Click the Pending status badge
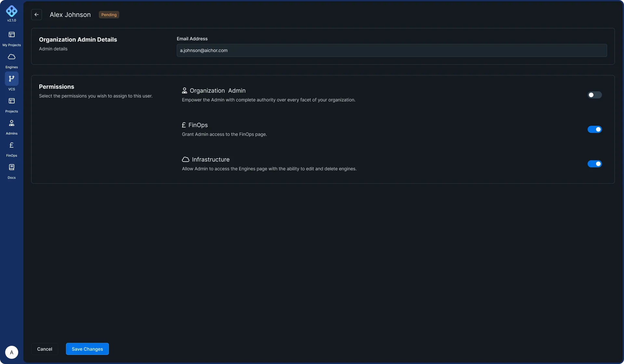This screenshot has width=624, height=364. pos(109,15)
